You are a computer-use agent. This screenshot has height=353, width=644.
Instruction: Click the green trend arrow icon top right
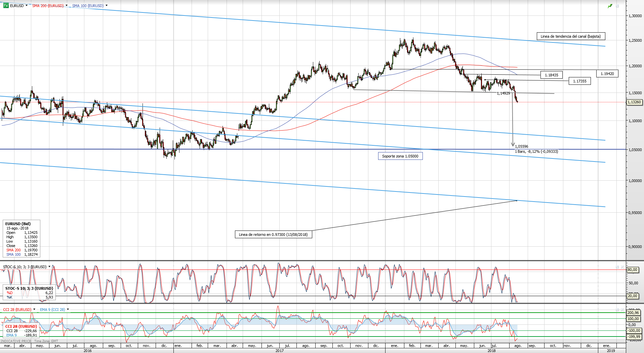(610, 6)
